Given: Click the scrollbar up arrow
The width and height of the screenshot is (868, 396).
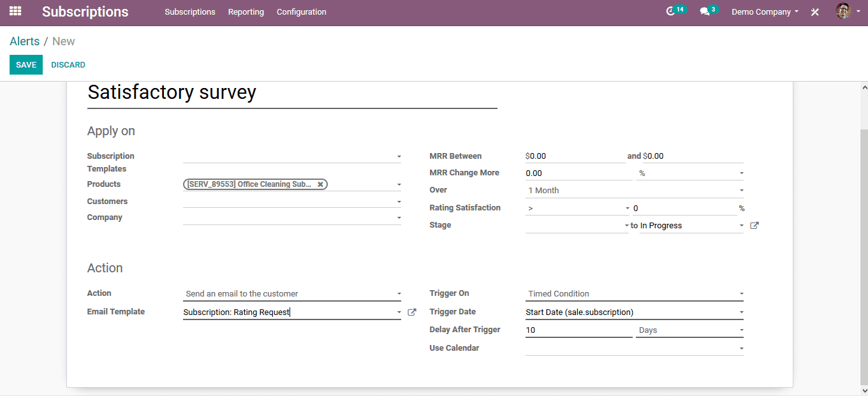Looking at the screenshot, I should click(864, 87).
